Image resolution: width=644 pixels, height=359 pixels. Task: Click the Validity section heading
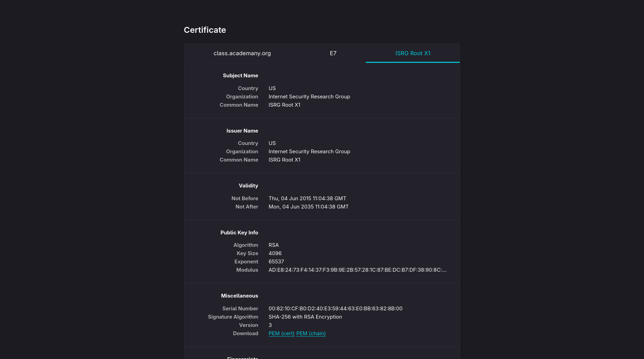tap(248, 186)
